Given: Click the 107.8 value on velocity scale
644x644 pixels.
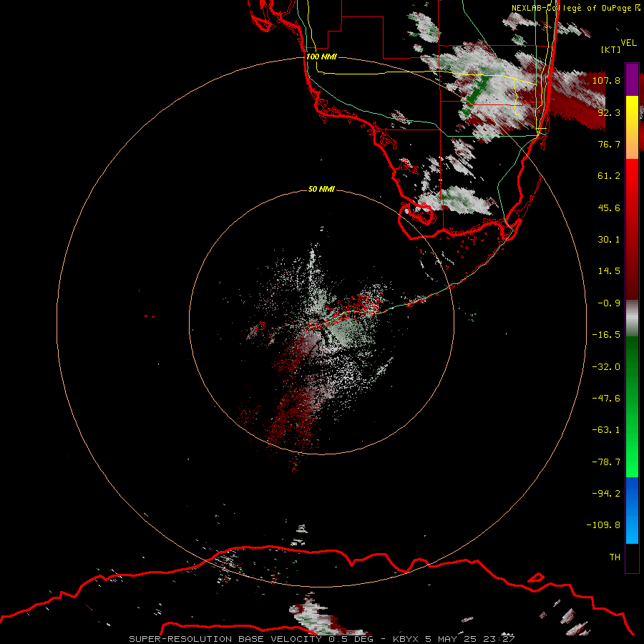Looking at the screenshot, I should (x=606, y=80).
